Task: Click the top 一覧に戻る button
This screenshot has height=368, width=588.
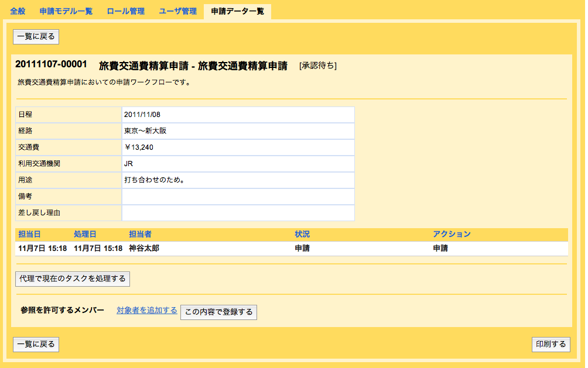Action: coord(36,36)
